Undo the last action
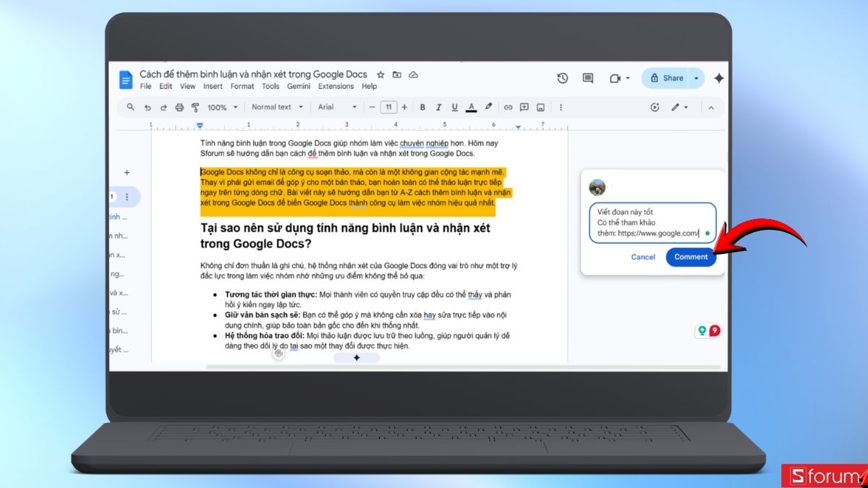 (148, 107)
